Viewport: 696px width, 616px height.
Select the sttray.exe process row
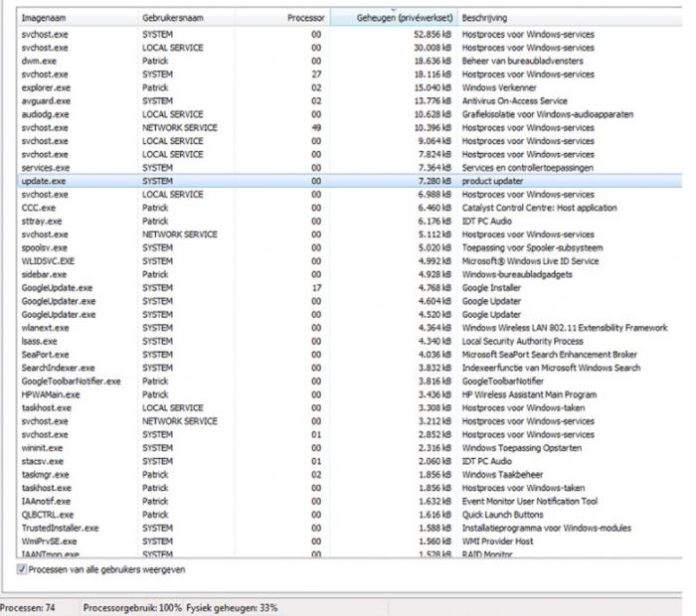[x=349, y=221]
